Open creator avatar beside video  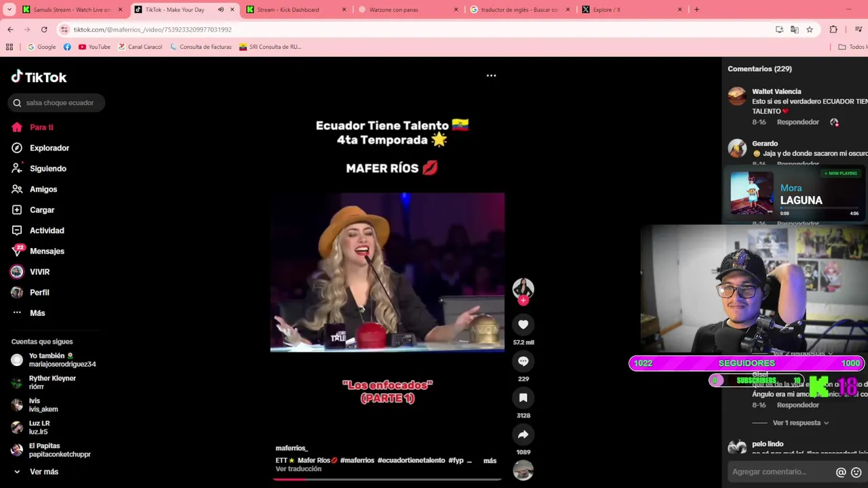click(523, 288)
